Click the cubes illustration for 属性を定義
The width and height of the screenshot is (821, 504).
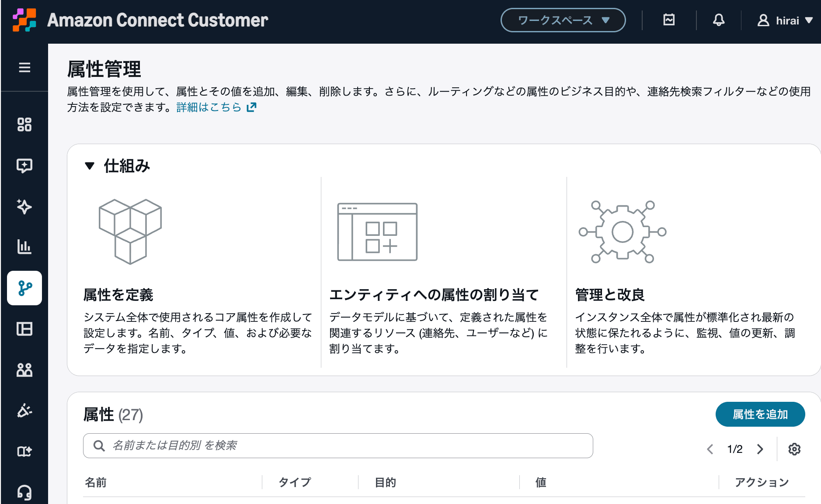[x=130, y=231]
